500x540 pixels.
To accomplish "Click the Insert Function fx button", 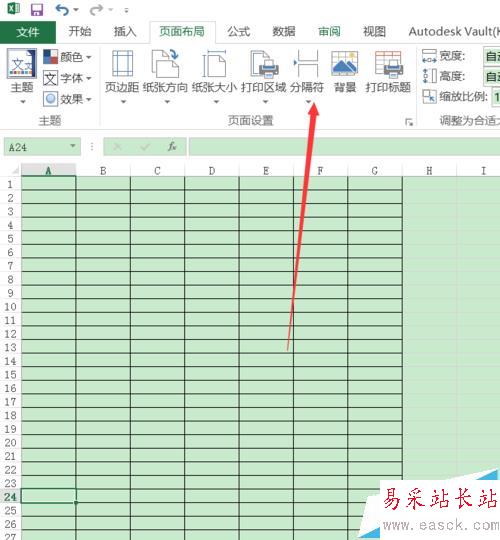I will (x=172, y=147).
